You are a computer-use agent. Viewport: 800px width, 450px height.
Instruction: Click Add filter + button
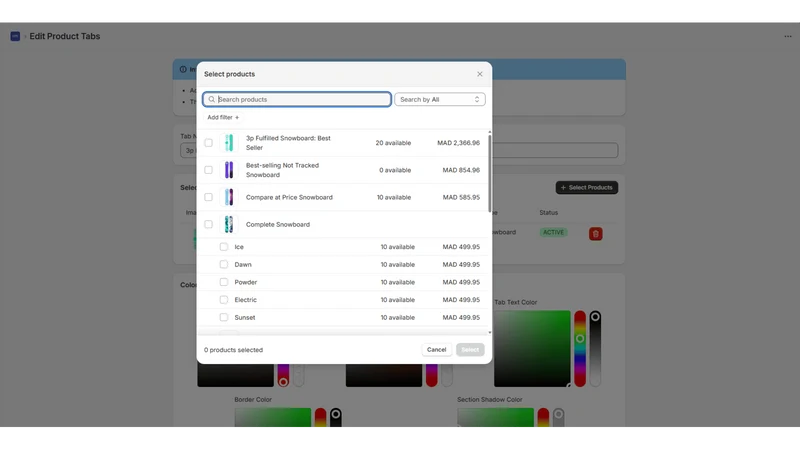(x=223, y=117)
